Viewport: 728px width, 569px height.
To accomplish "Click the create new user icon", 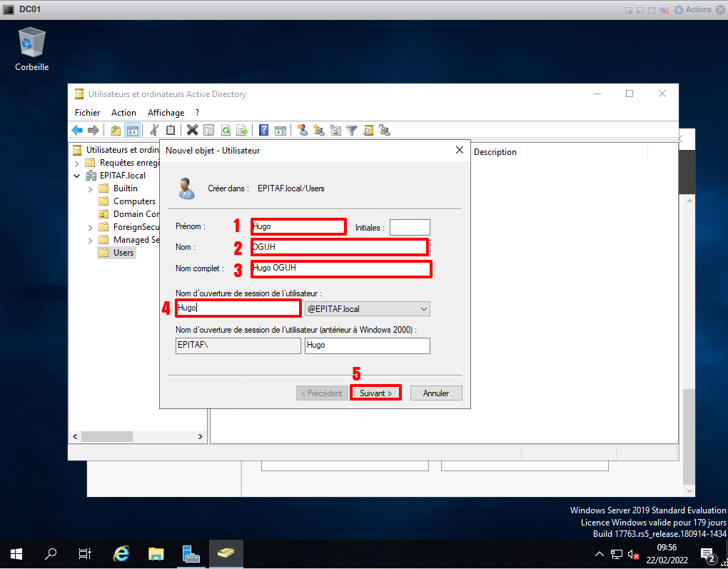I will pyautogui.click(x=303, y=130).
